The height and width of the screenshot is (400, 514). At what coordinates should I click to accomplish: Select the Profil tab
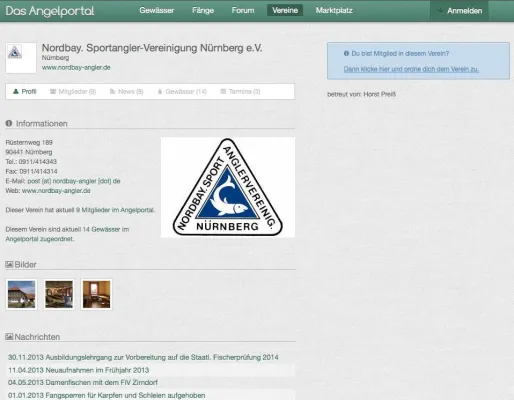pos(25,91)
